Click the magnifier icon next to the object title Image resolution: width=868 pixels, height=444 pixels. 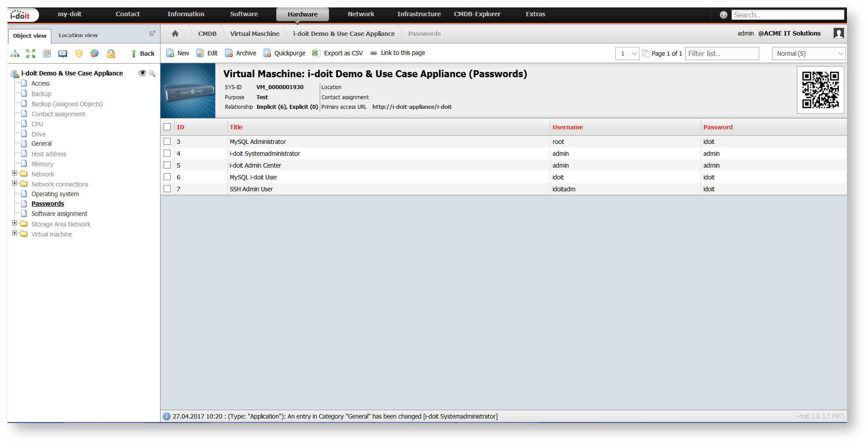coord(152,73)
